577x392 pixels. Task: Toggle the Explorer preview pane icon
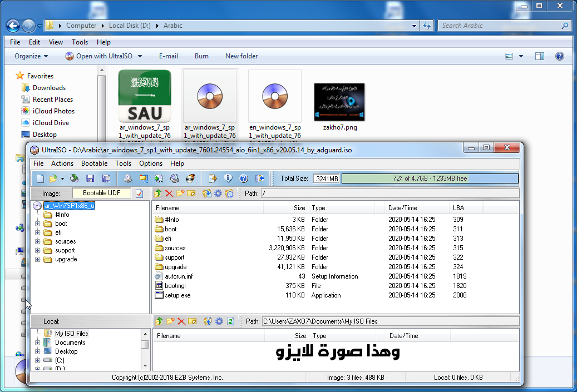pyautogui.click(x=540, y=56)
